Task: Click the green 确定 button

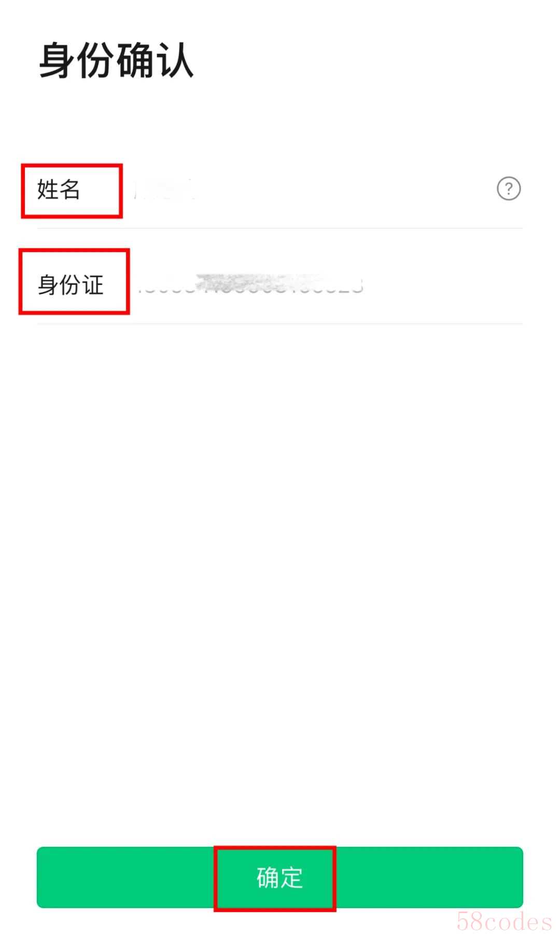Action: 280,878
